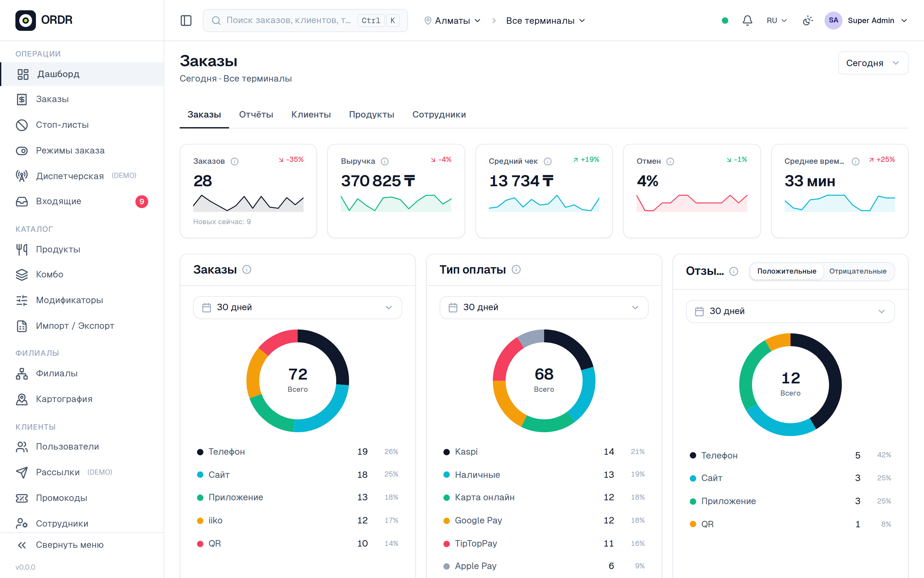Switch to the Отчёты tab
Screen dimensions: 924x578
coord(256,115)
